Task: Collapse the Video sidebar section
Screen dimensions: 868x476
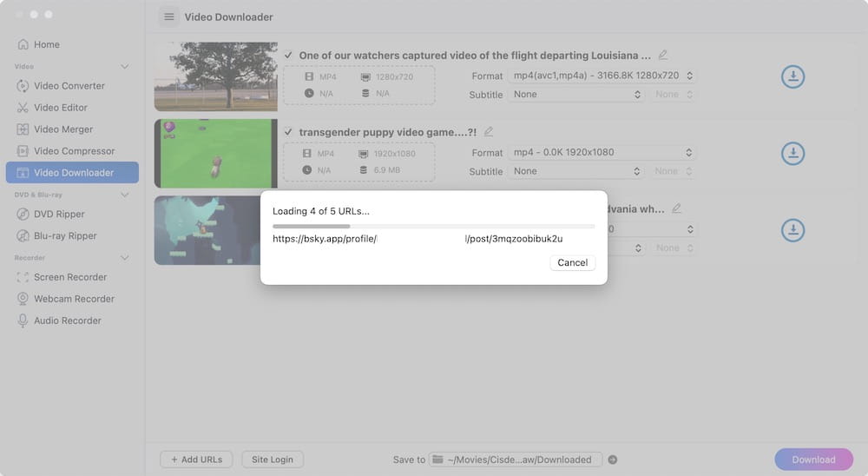Action: (x=124, y=67)
